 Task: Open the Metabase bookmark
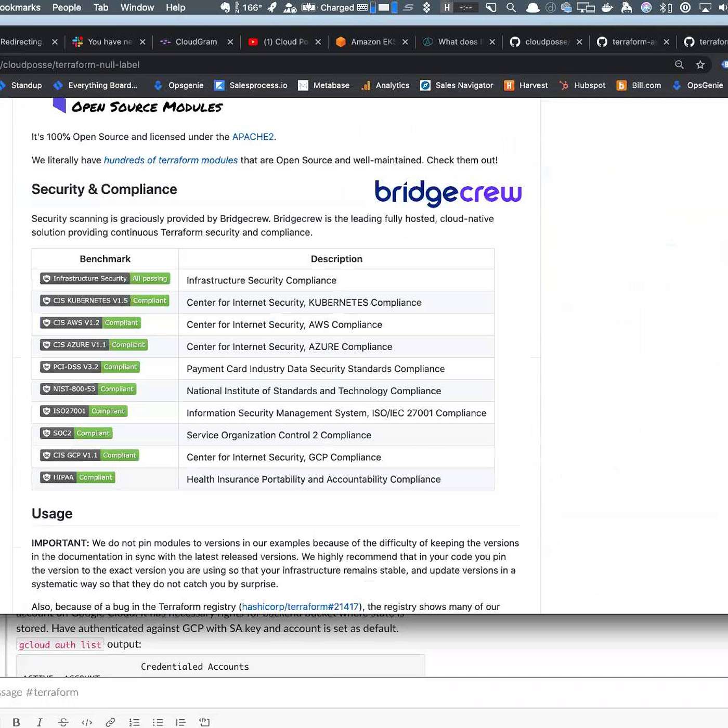point(324,85)
